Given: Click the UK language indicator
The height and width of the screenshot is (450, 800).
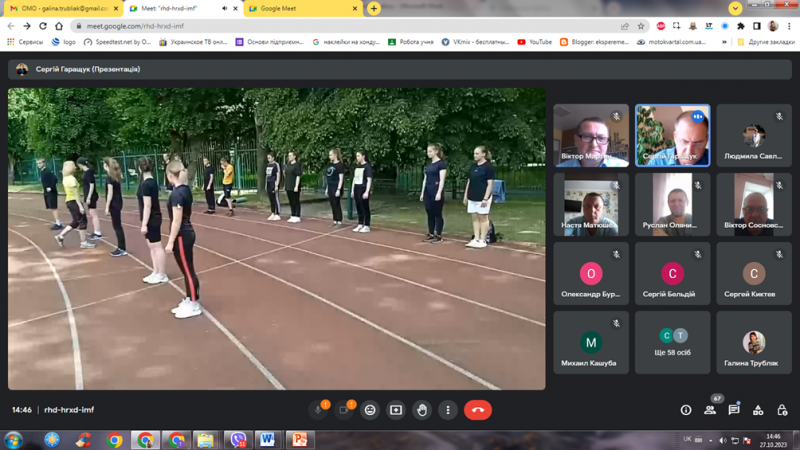Looking at the screenshot, I should pos(687,439).
